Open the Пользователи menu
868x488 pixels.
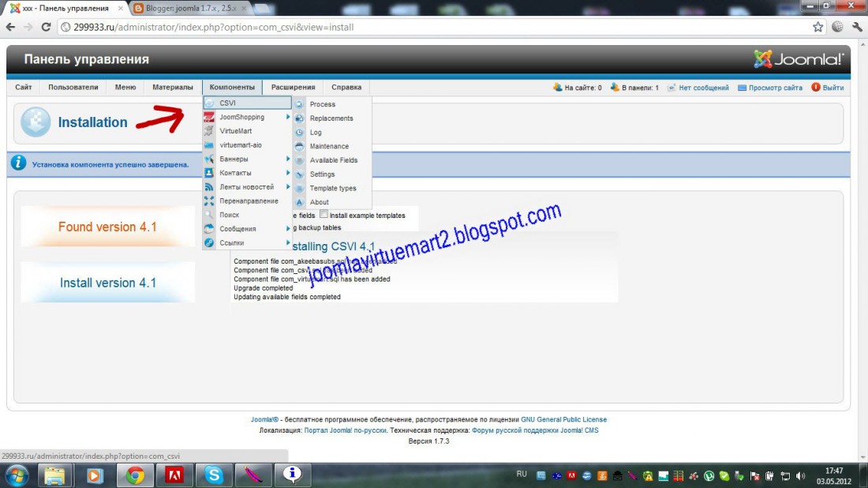73,87
